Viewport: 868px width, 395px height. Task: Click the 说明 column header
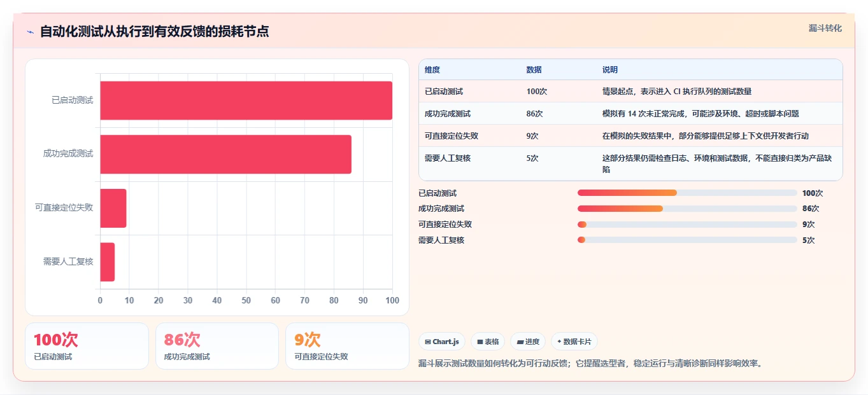coord(610,70)
